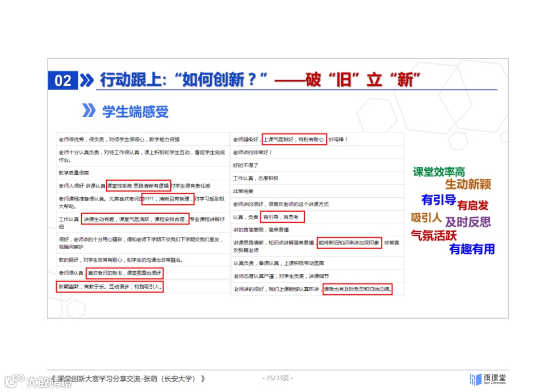Viewport: 555px width, 392px height.
Task: Click the 雨课堂 Rain Classroom logo
Action: point(488,379)
